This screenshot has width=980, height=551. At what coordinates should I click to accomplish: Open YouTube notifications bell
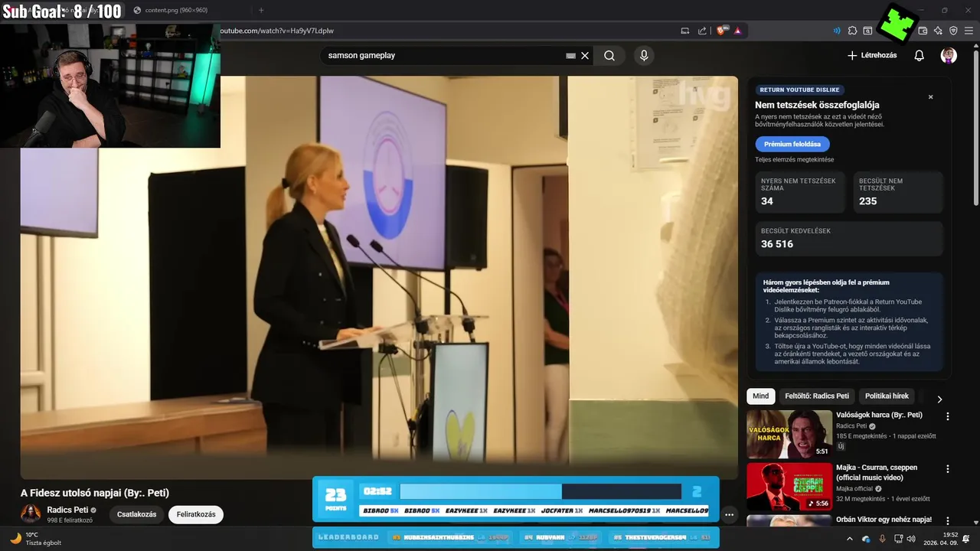[x=920, y=55]
